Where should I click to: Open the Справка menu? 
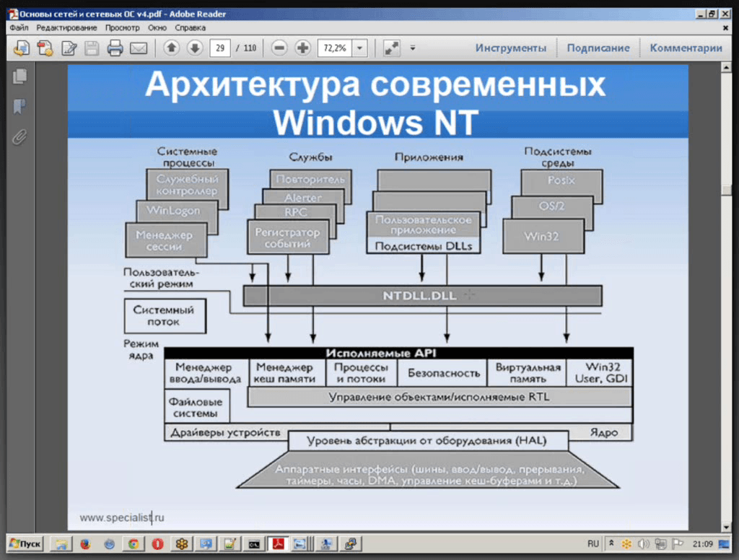190,28
